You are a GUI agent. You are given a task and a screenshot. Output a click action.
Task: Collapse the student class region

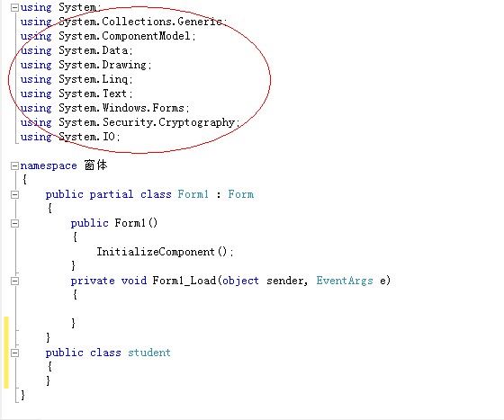click(14, 353)
